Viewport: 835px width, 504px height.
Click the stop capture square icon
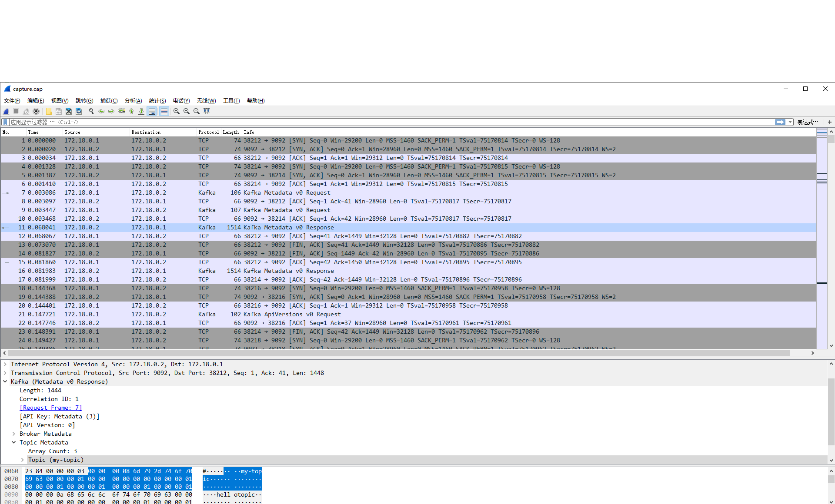point(16,111)
